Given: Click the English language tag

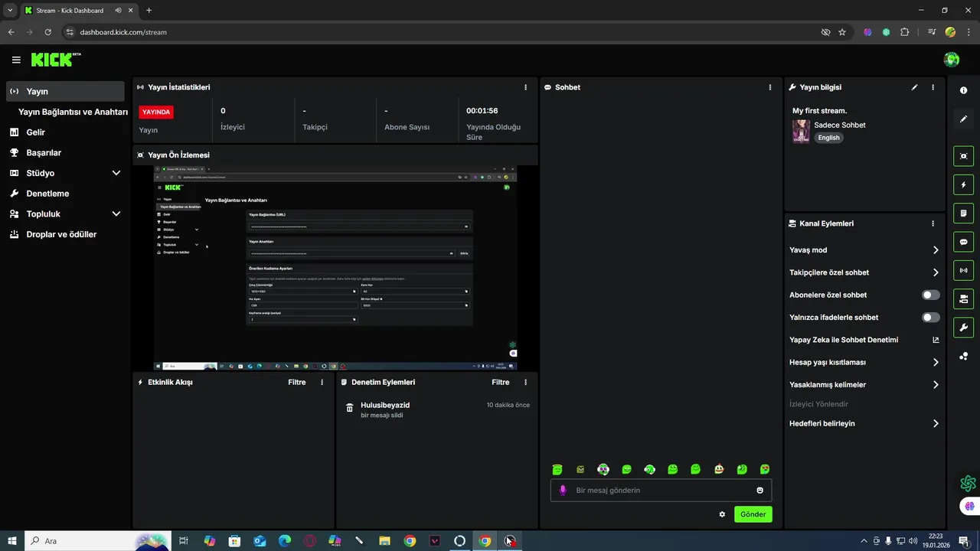Looking at the screenshot, I should coord(828,138).
